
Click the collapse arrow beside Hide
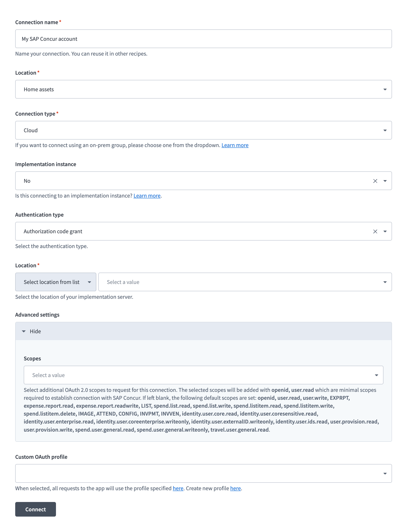[24, 331]
